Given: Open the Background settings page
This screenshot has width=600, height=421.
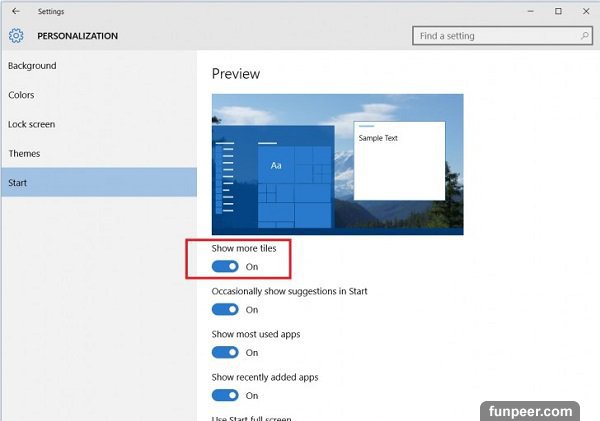Looking at the screenshot, I should [32, 66].
